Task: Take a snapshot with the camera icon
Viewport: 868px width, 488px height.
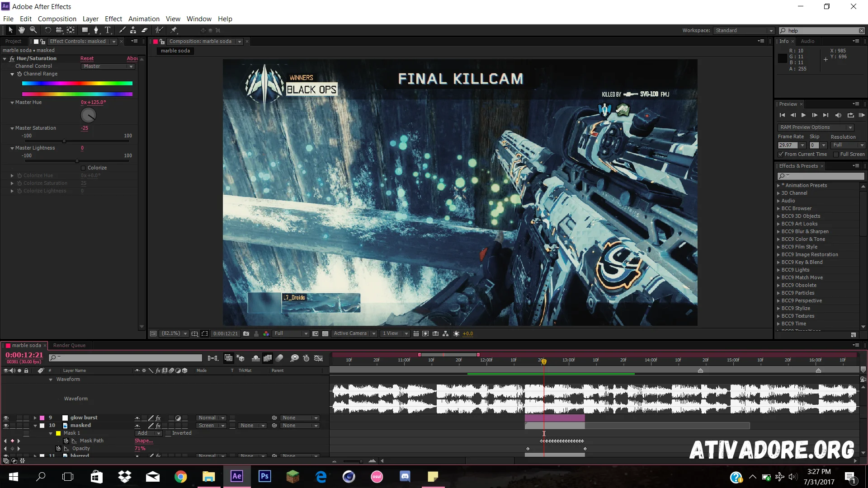Action: pyautogui.click(x=246, y=333)
